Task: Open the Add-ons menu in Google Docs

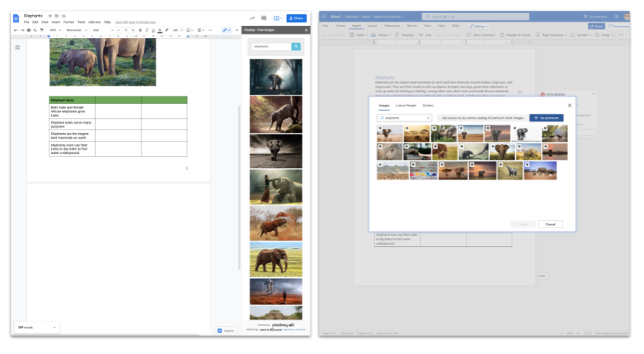Action: tap(94, 22)
